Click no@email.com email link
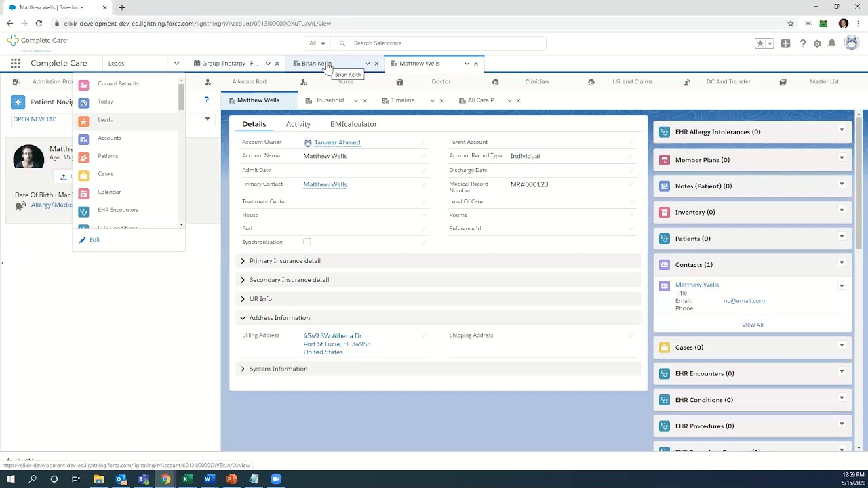 click(744, 301)
